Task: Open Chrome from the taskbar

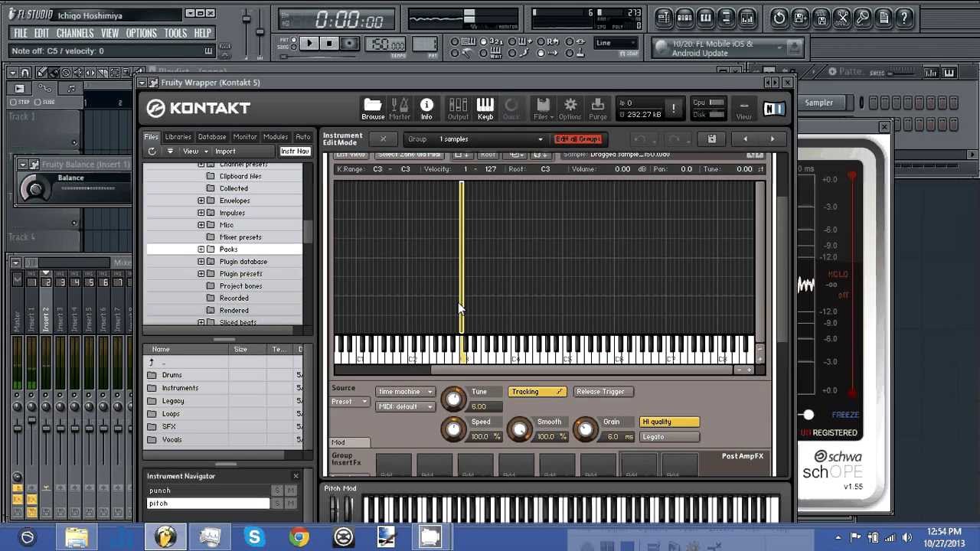Action: 299,537
